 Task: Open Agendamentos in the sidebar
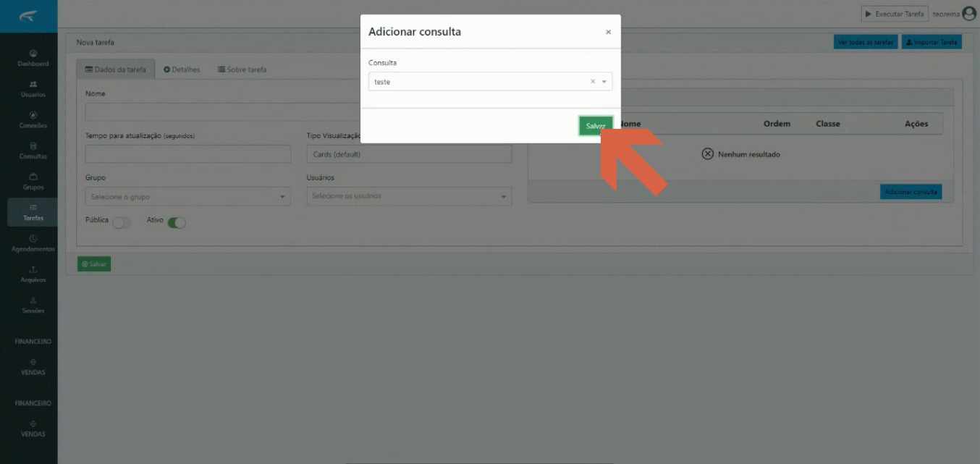[x=33, y=243]
